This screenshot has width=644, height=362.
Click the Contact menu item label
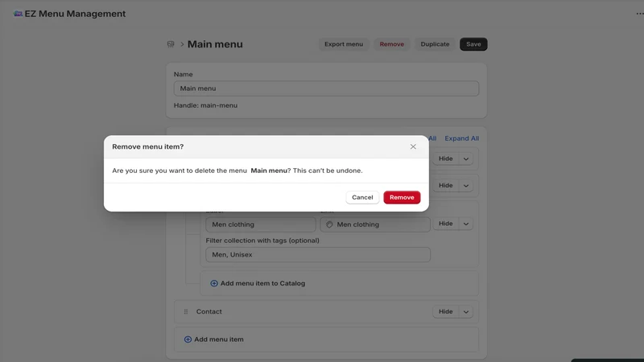tap(208, 311)
